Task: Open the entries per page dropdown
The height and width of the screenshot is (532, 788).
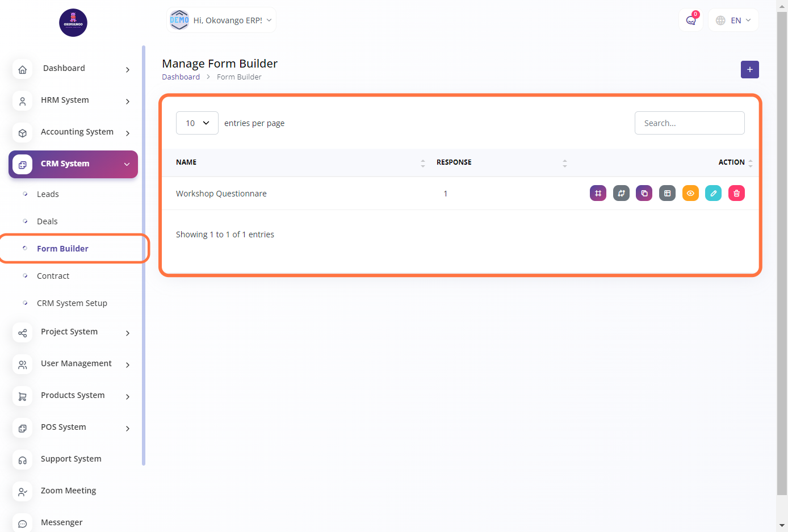Action: point(197,123)
